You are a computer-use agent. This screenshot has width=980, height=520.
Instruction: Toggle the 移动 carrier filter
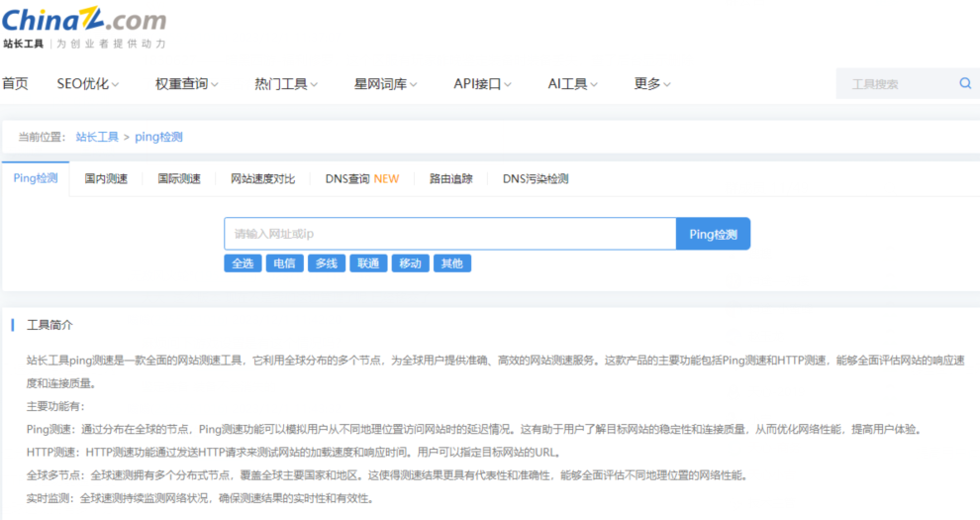click(x=410, y=263)
